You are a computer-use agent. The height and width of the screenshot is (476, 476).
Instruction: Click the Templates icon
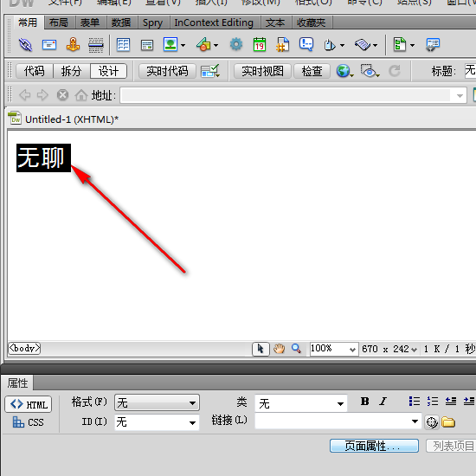coord(400,44)
